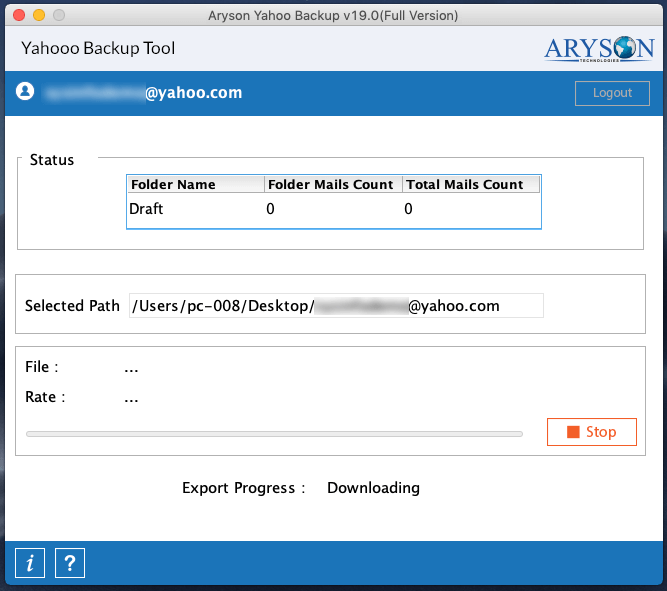Open the info icon in the footer
Image resolution: width=667 pixels, height=591 pixels.
30,563
